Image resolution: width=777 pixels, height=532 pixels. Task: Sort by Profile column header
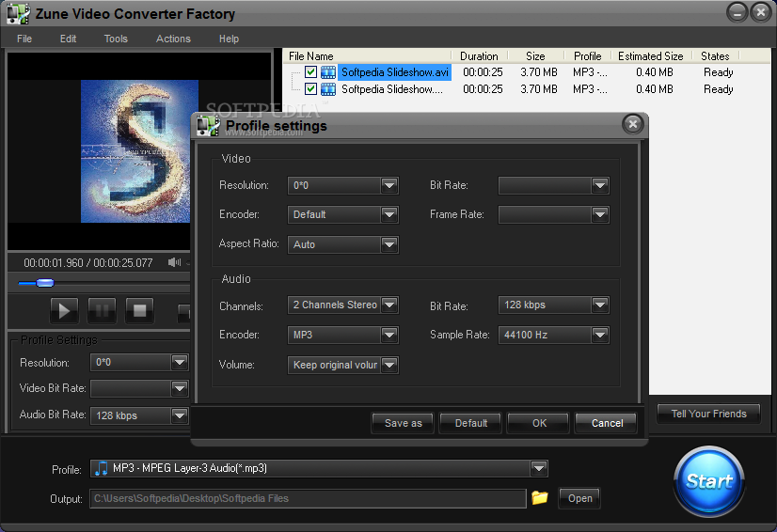[x=588, y=56]
